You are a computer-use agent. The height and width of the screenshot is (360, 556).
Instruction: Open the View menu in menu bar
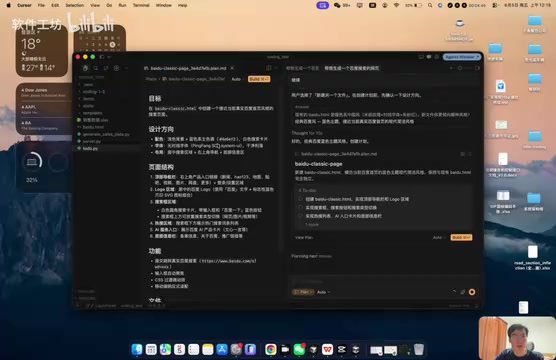(95, 5)
